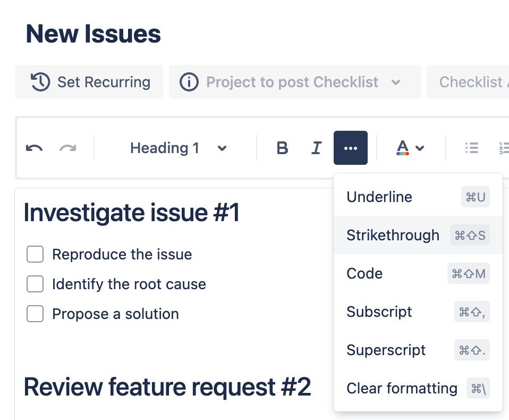Click the Undo arrow icon

tap(35, 148)
